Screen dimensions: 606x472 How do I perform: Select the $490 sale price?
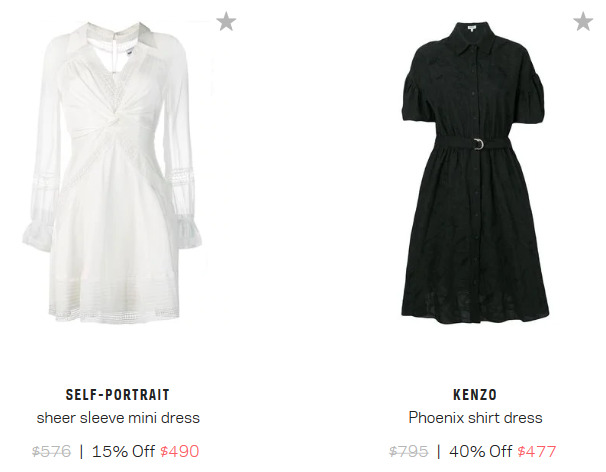click(x=180, y=451)
